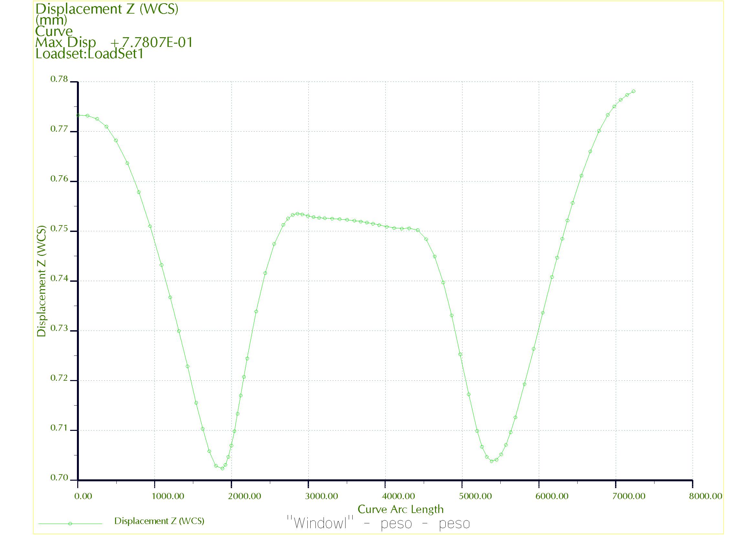Click the legend line sample marker
This screenshot has width=756, height=535.
click(x=70, y=523)
